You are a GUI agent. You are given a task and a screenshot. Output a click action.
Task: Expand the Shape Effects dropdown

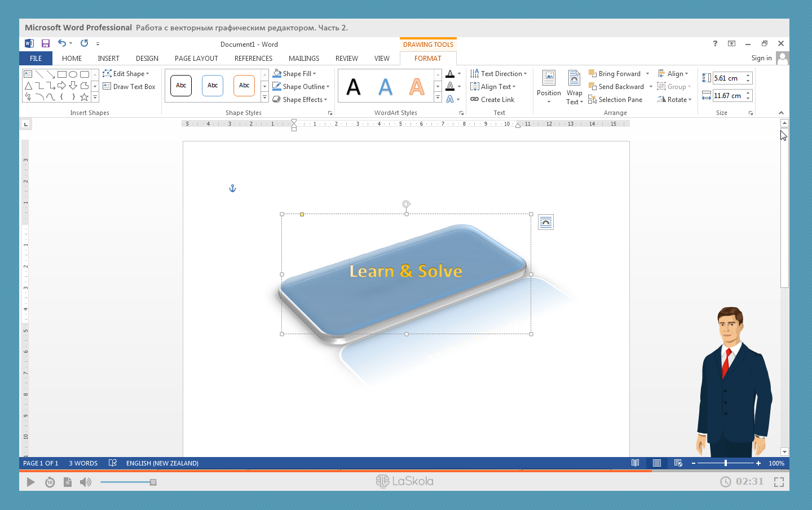click(325, 100)
